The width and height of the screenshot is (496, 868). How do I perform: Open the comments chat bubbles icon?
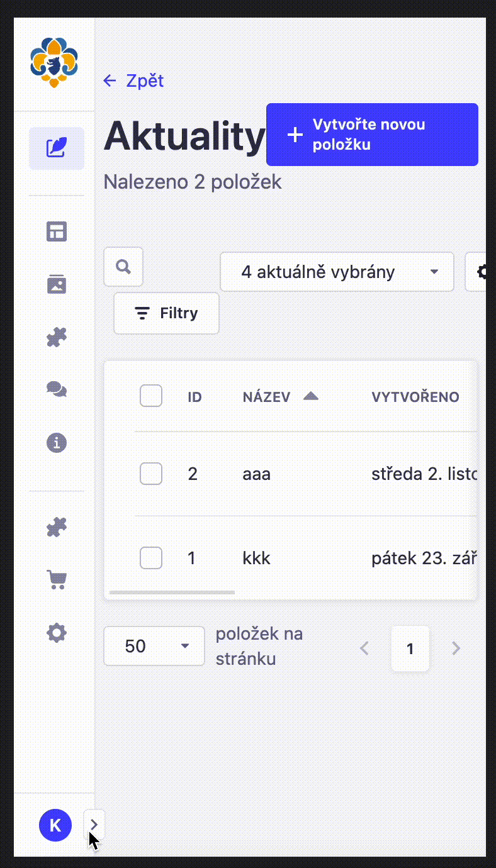pos(57,390)
